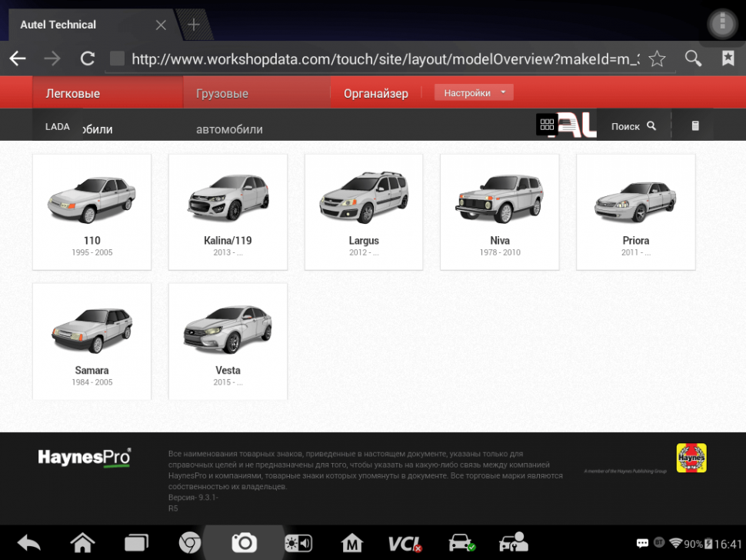Click the browser back arrow
Image resolution: width=746 pixels, height=560 pixels.
[17, 59]
